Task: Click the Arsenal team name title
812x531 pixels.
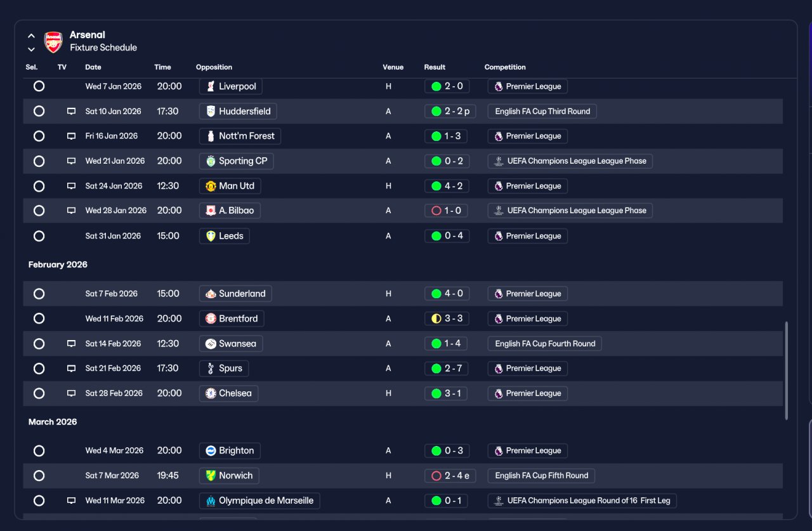Action: 88,35
